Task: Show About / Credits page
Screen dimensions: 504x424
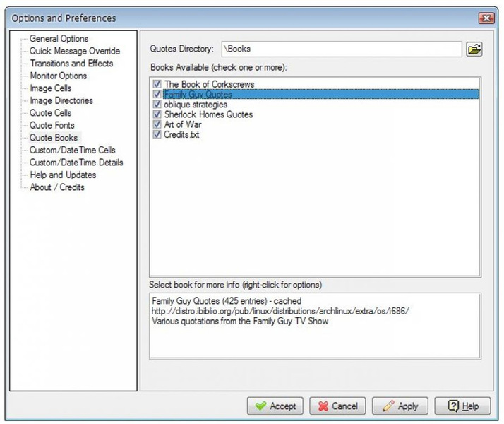Action: coord(57,187)
